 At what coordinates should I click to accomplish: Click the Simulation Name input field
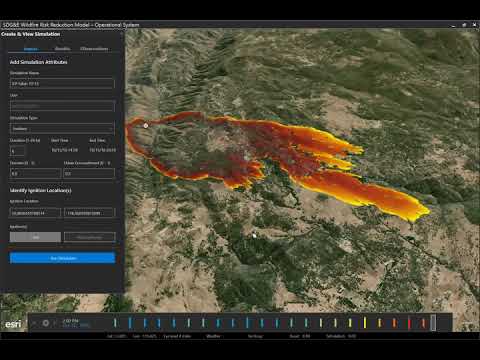[x=62, y=83]
